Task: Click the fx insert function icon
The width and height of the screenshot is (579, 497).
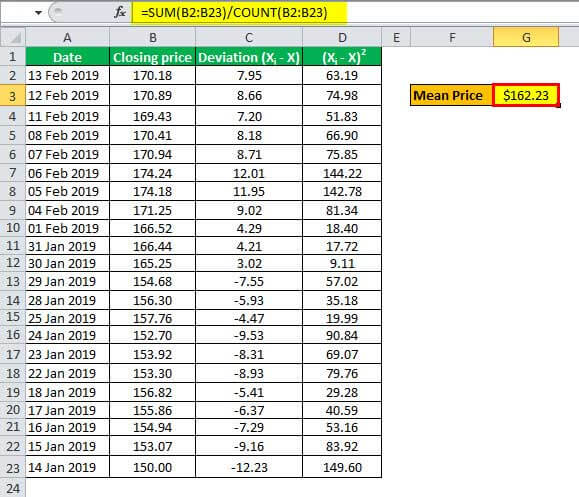Action: (120, 13)
